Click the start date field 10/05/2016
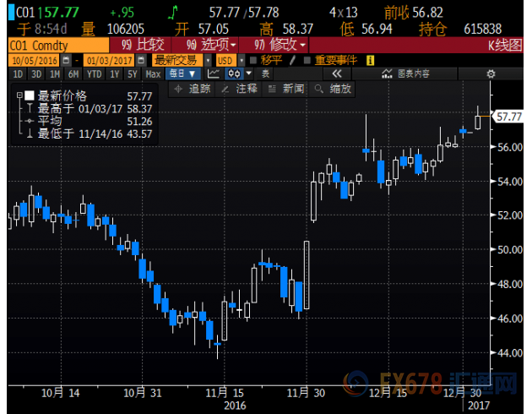Image resolution: width=532 pixels, height=414 pixels. [33, 61]
